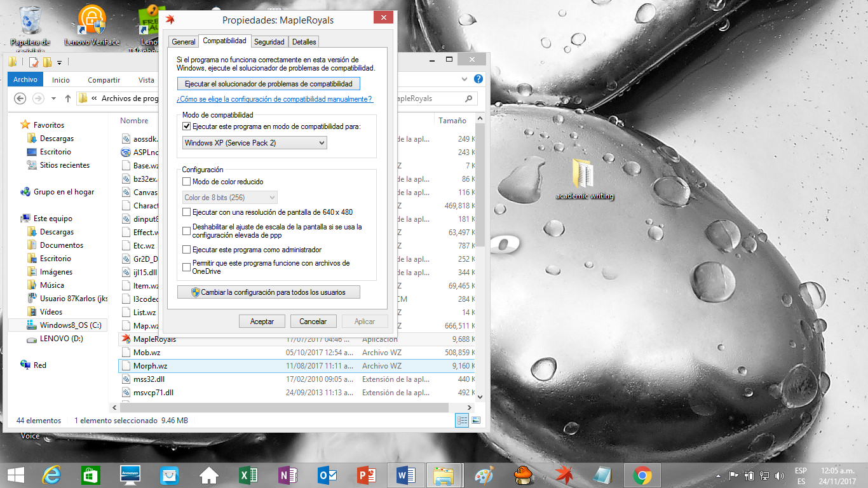Viewport: 868px width, 488px height.
Task: Open Excel from the taskbar
Action: click(248, 475)
